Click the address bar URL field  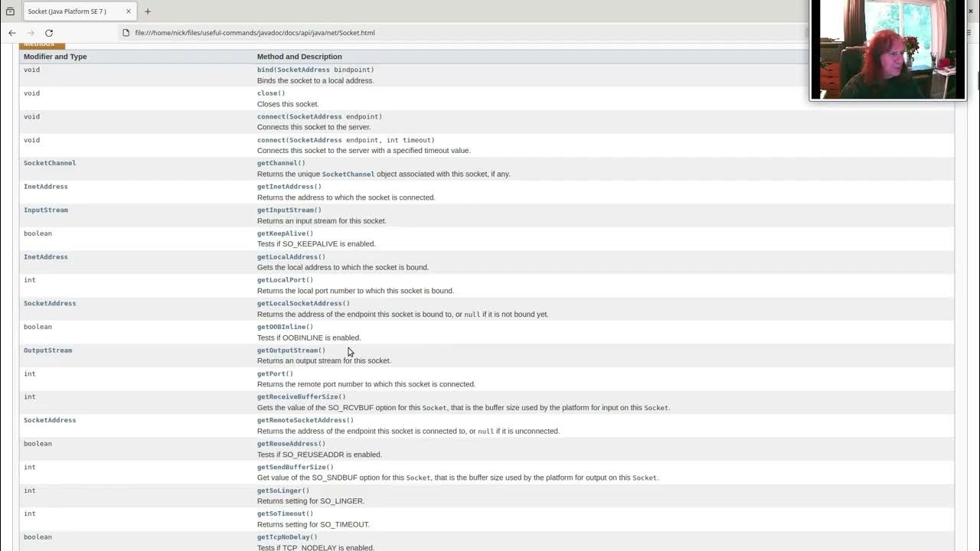(x=459, y=33)
